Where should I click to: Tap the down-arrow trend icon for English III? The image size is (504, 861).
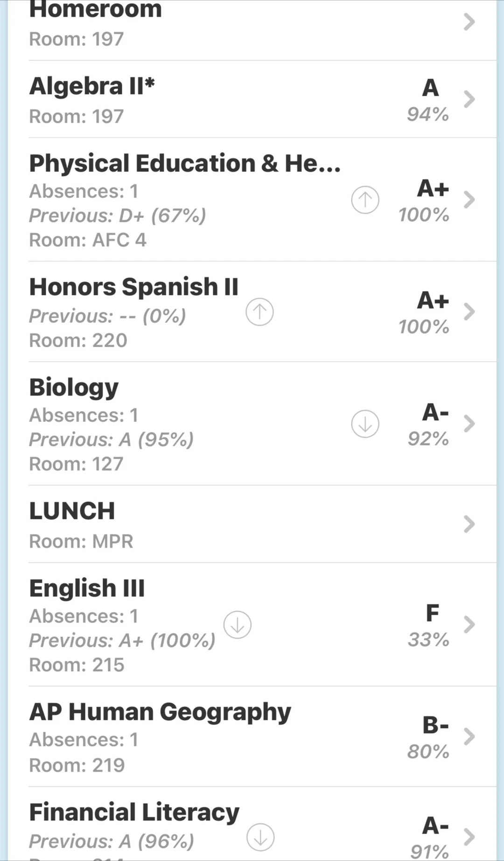(x=238, y=625)
